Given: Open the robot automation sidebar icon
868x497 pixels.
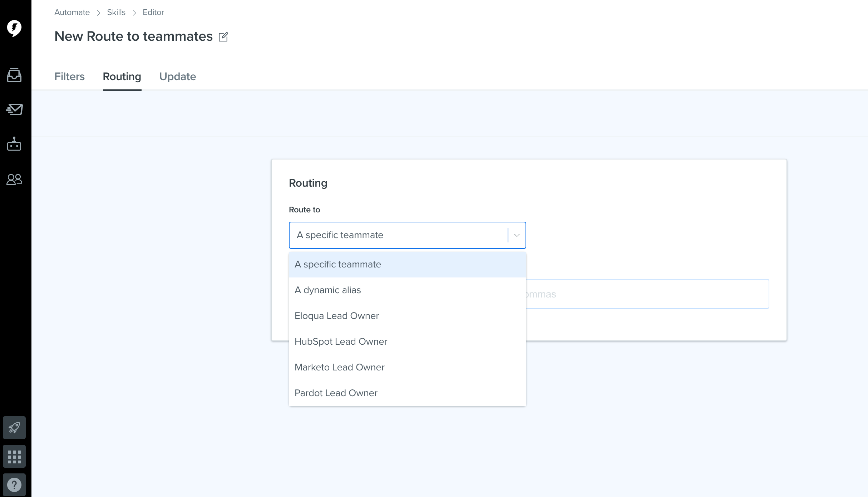Looking at the screenshot, I should (14, 144).
